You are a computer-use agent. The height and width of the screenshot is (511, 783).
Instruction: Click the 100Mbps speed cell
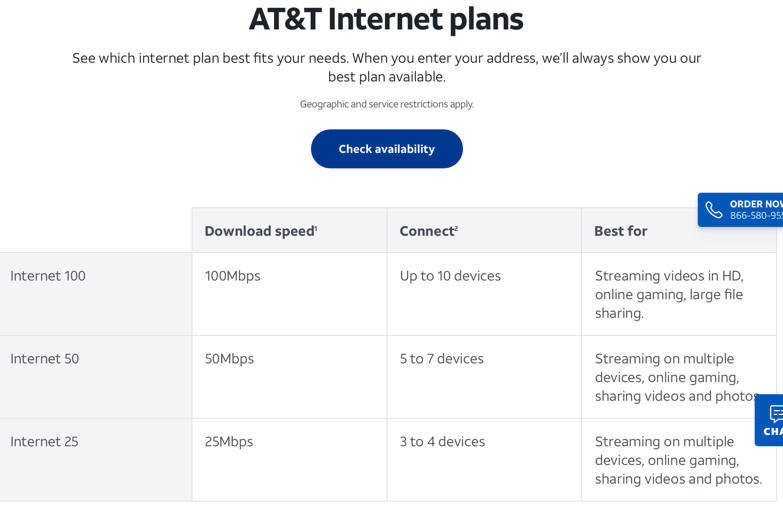(232, 276)
